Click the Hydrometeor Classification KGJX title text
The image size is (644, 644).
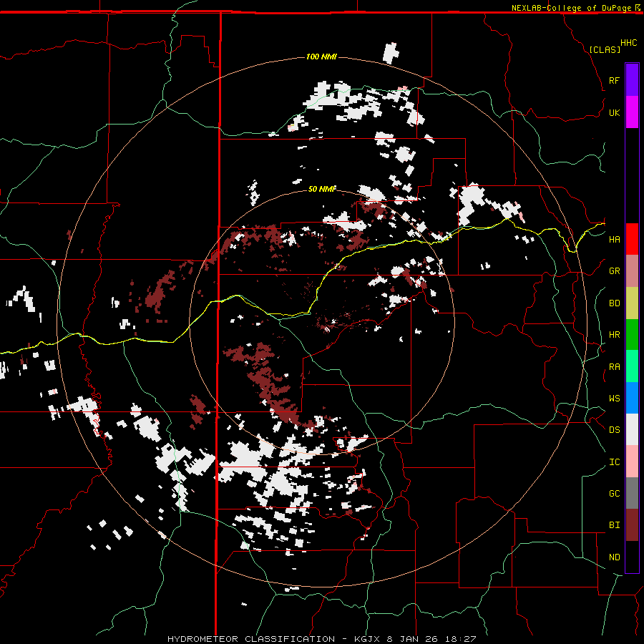pos(321,639)
